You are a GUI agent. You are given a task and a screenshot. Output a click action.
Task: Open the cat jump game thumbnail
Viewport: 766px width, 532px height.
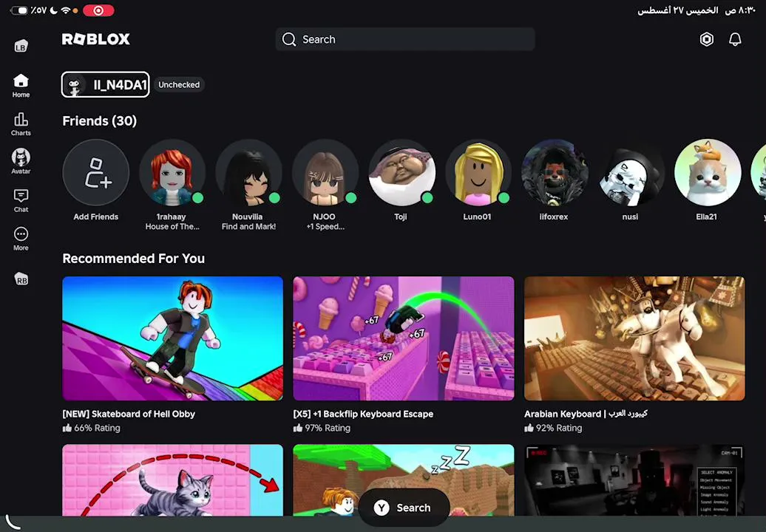tap(172, 480)
